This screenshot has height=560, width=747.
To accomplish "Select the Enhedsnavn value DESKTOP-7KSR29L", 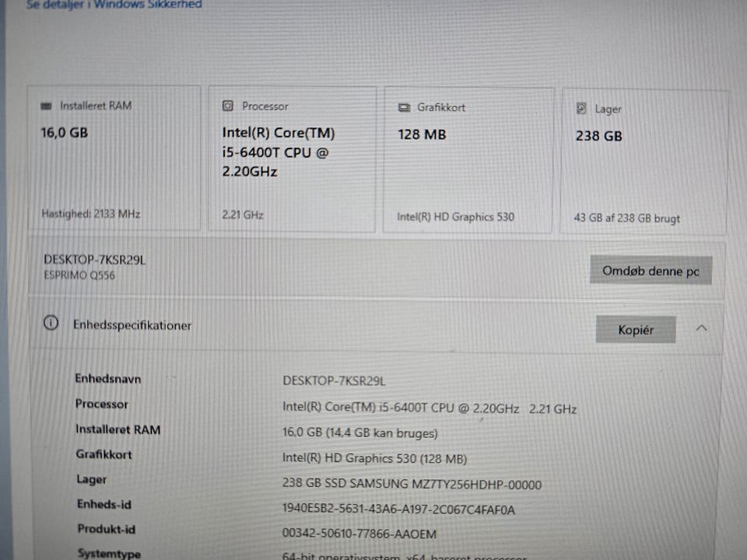I will tap(334, 381).
